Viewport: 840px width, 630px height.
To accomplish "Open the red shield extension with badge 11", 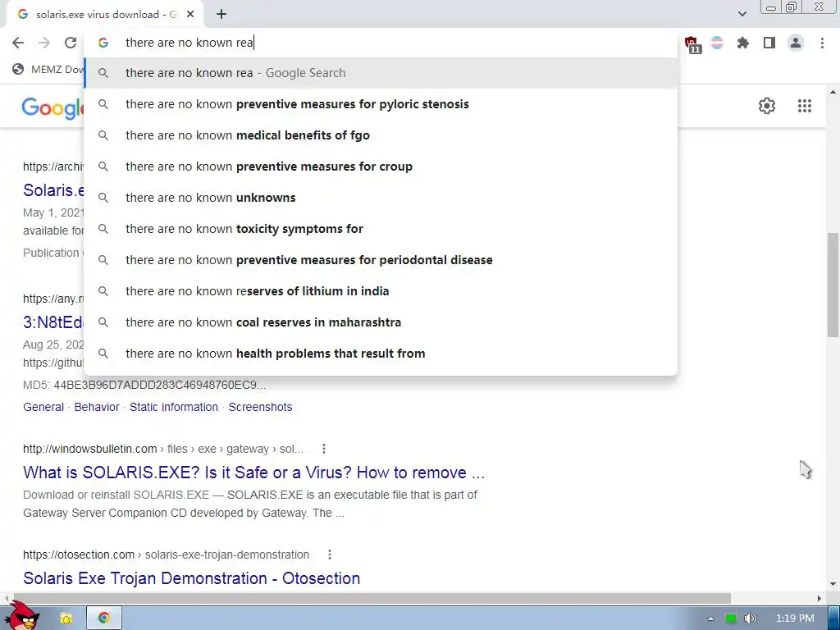I will pyautogui.click(x=692, y=43).
